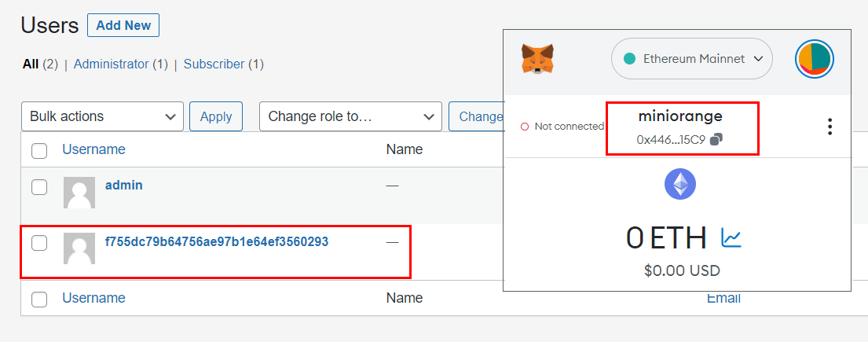
Task: Click the miniorange account name
Action: click(x=680, y=116)
